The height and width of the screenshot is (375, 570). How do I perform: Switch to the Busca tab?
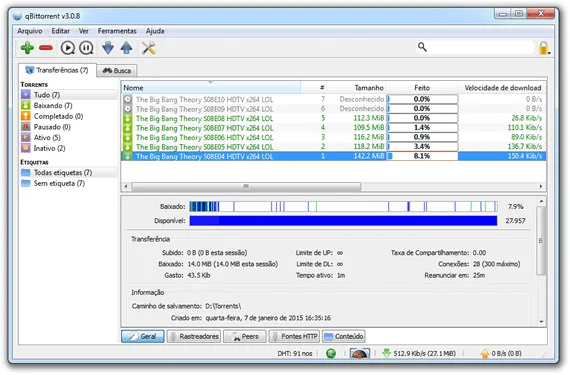coord(117,70)
